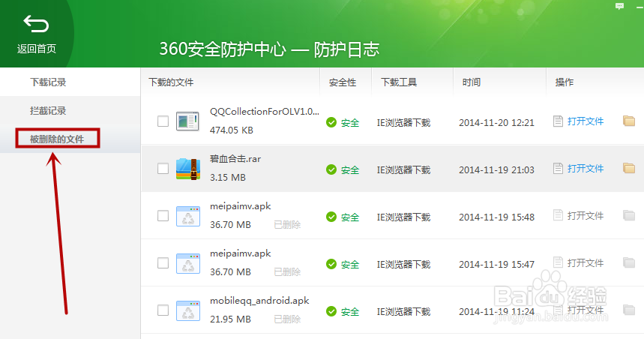The width and height of the screenshot is (644, 339).
Task: Click the title 360安全防护中心 — 防护日志
Action: coord(269,49)
